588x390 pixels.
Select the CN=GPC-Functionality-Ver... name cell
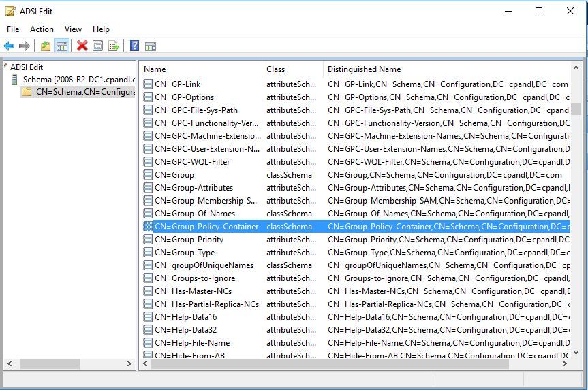(x=206, y=123)
